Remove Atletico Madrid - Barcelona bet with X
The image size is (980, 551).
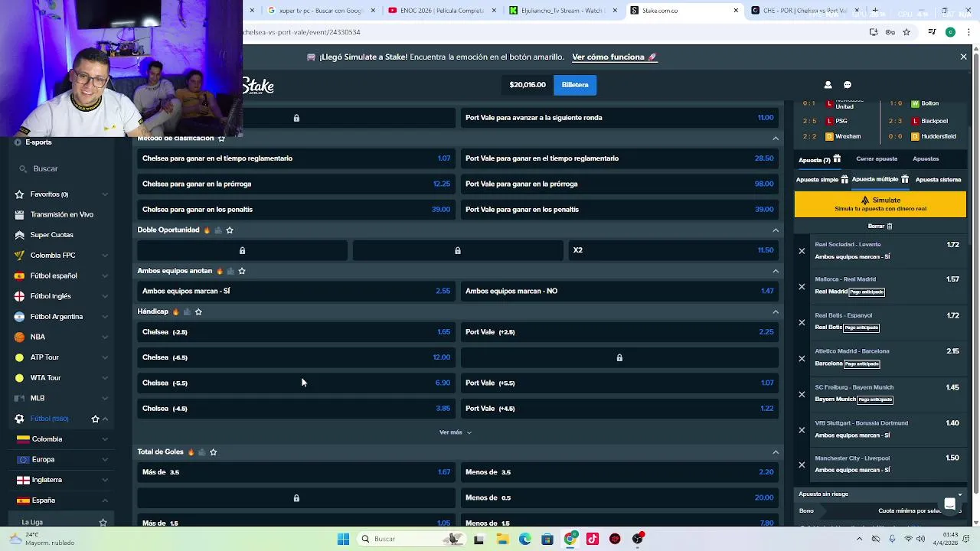coord(802,358)
